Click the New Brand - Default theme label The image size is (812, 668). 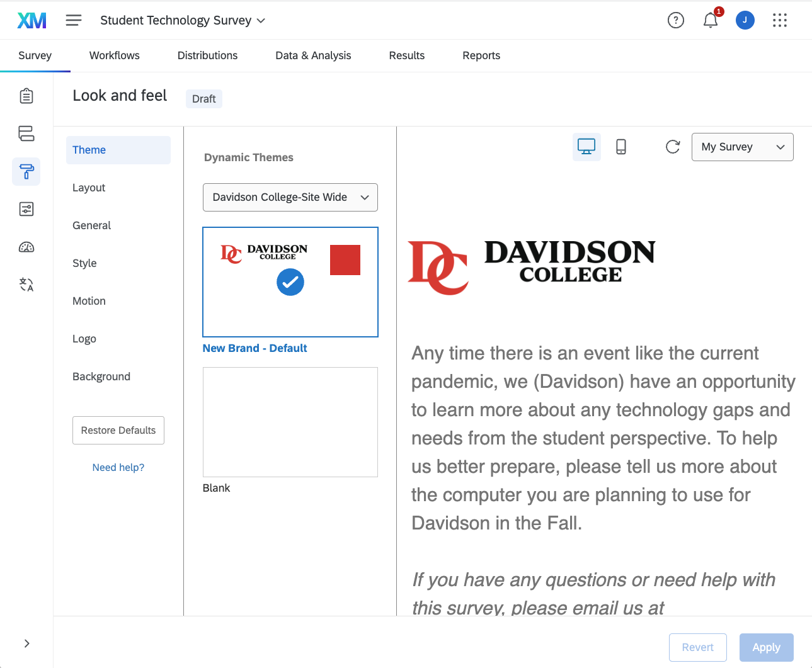pyautogui.click(x=255, y=348)
